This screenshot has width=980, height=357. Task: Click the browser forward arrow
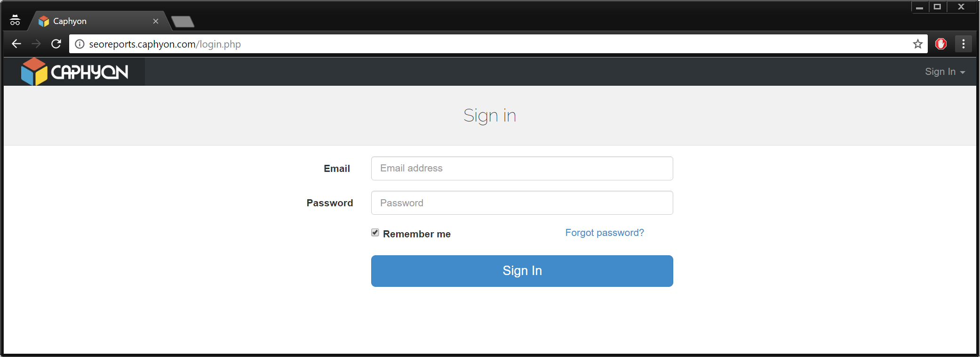coord(36,44)
